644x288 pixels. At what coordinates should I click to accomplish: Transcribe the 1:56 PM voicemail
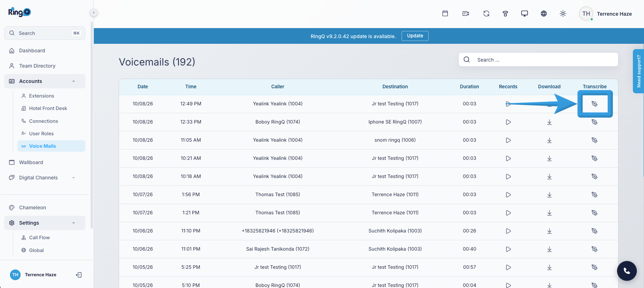pyautogui.click(x=595, y=195)
